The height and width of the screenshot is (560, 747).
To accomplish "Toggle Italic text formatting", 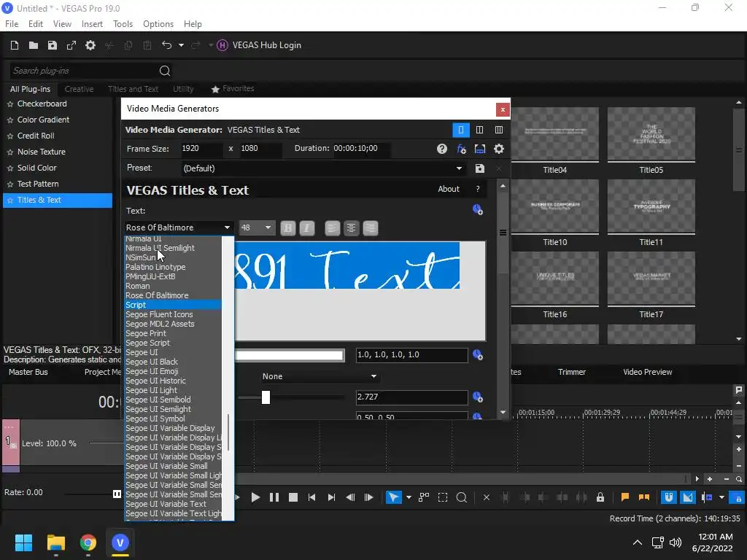I will (307, 228).
